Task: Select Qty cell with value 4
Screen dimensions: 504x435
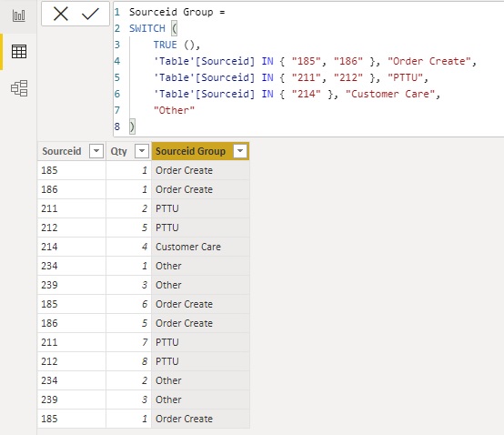Action: point(128,247)
